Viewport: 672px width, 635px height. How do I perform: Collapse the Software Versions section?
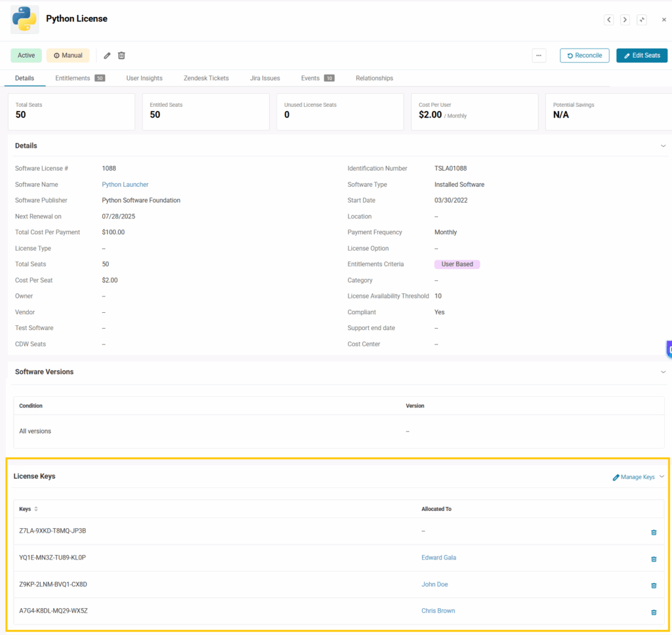pos(663,372)
